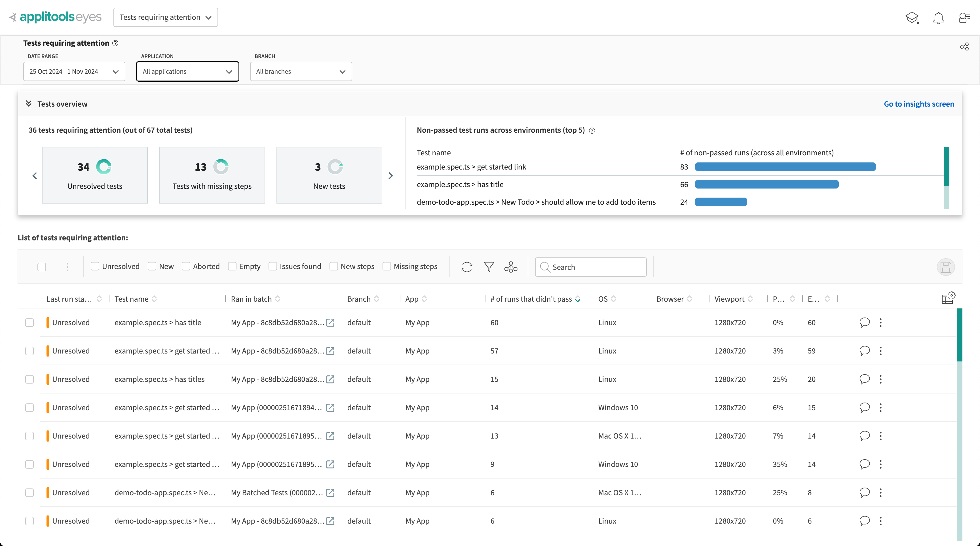980x546 pixels.
Task: Click the group-by icon beside filter
Action: coord(511,267)
